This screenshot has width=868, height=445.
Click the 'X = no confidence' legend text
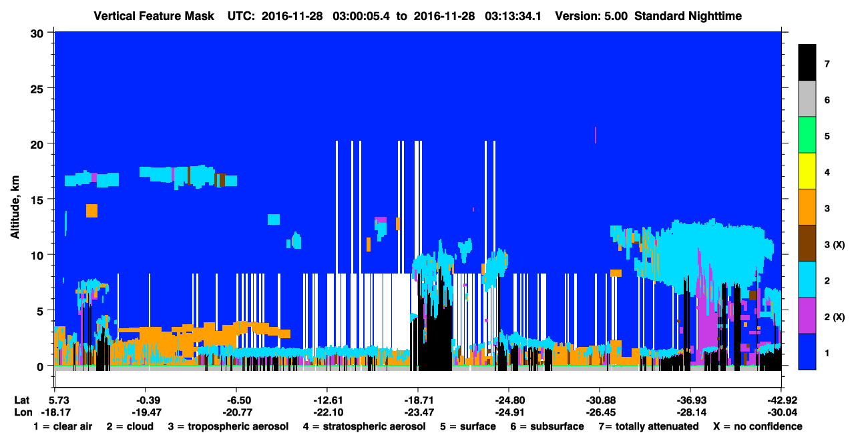[757, 426]
